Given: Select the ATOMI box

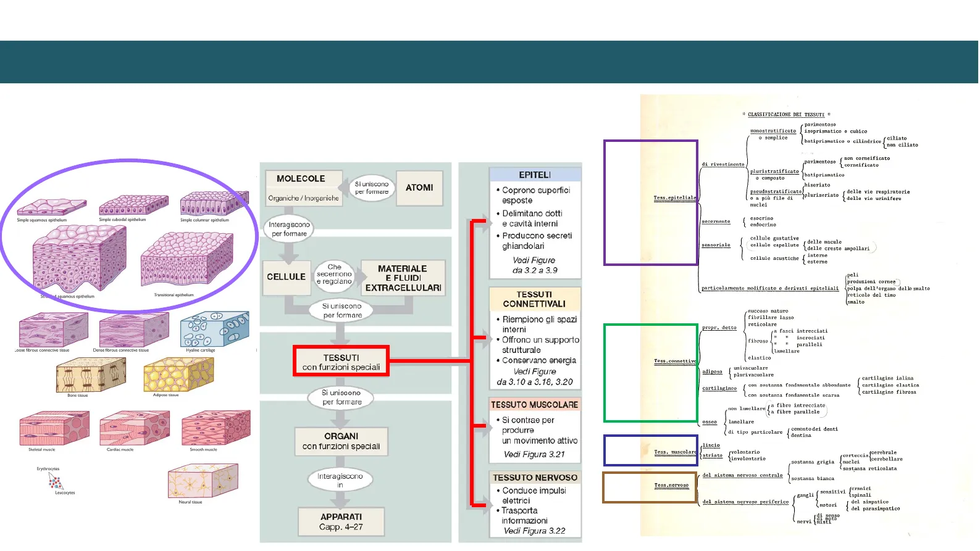Looking at the screenshot, I should click(419, 188).
